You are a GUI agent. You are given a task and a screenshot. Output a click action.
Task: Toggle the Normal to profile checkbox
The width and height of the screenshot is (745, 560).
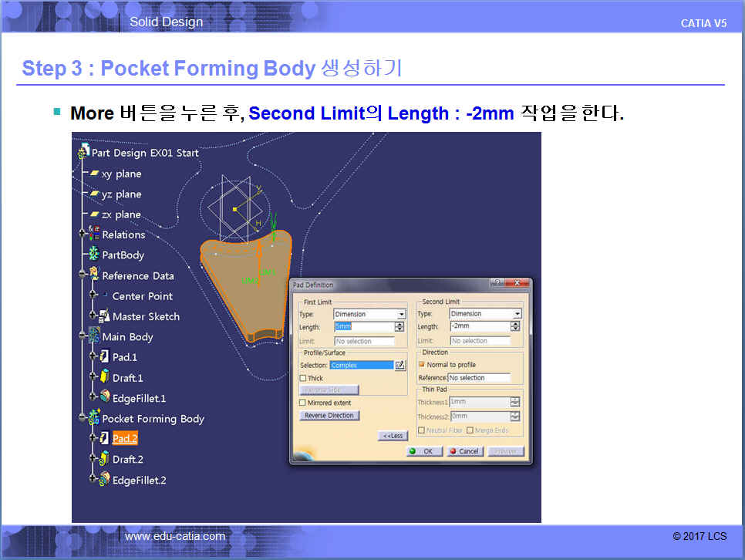[422, 364]
